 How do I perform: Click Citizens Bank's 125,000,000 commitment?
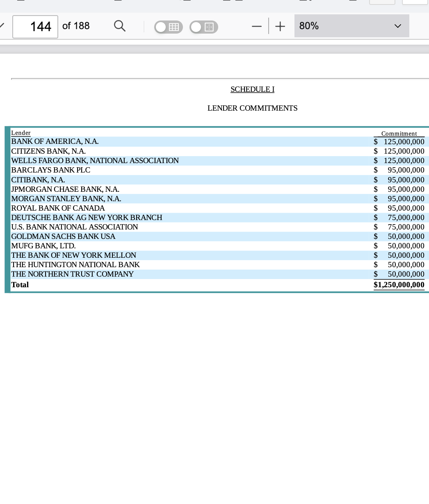click(x=404, y=151)
